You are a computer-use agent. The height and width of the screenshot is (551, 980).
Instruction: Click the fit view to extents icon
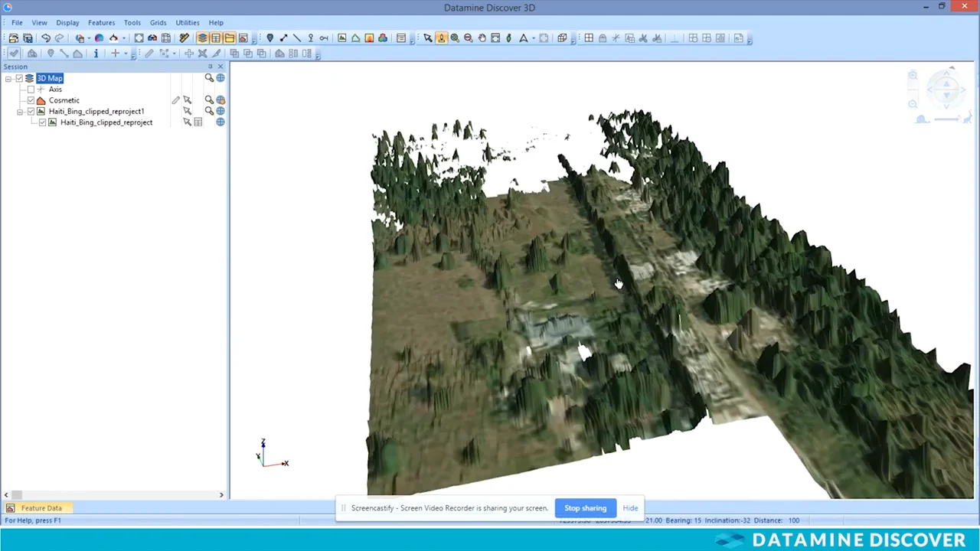click(495, 38)
